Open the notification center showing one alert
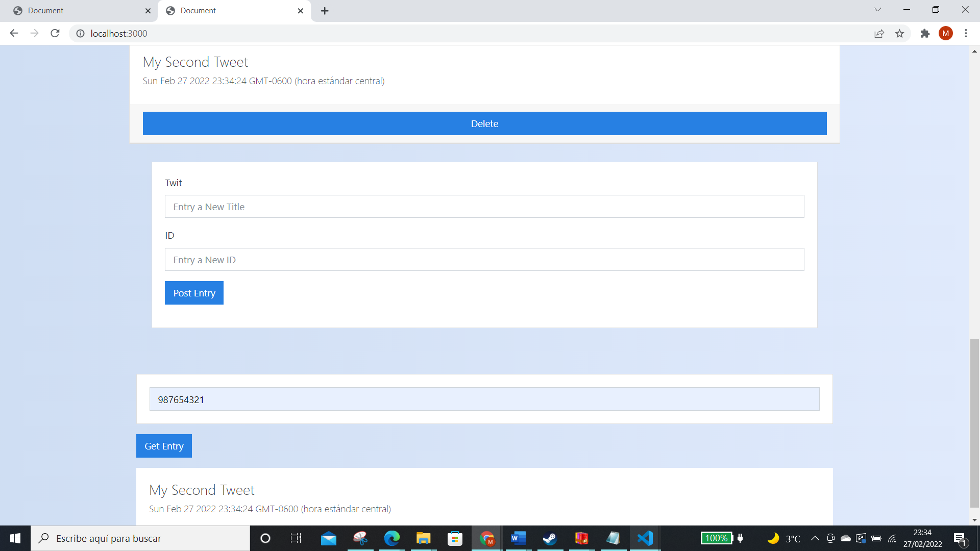The height and width of the screenshot is (551, 980). 960,538
